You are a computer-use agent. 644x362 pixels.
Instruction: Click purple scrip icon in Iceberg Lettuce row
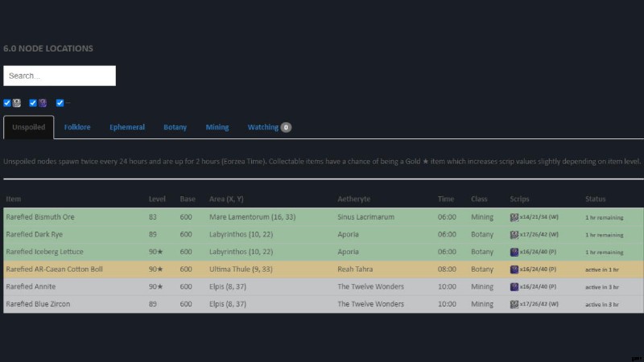(514, 252)
